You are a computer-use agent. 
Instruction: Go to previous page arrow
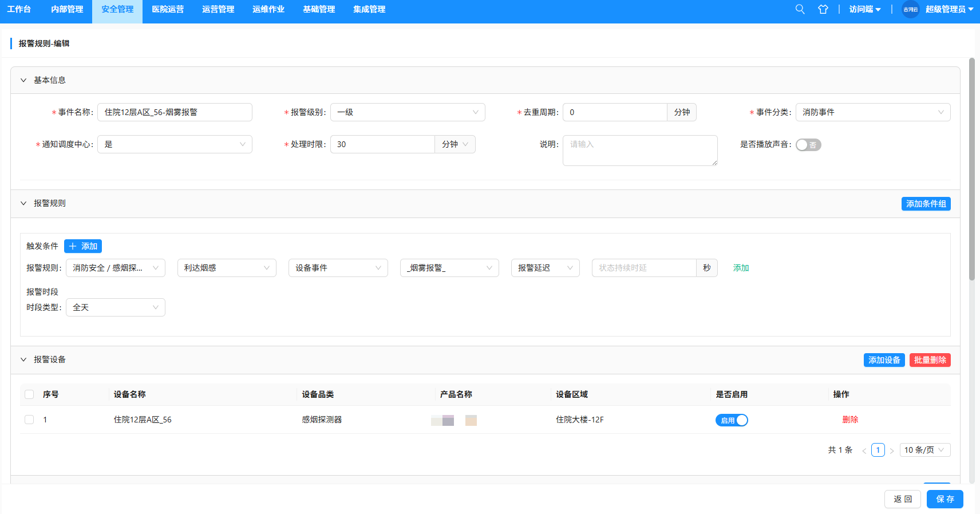864,450
